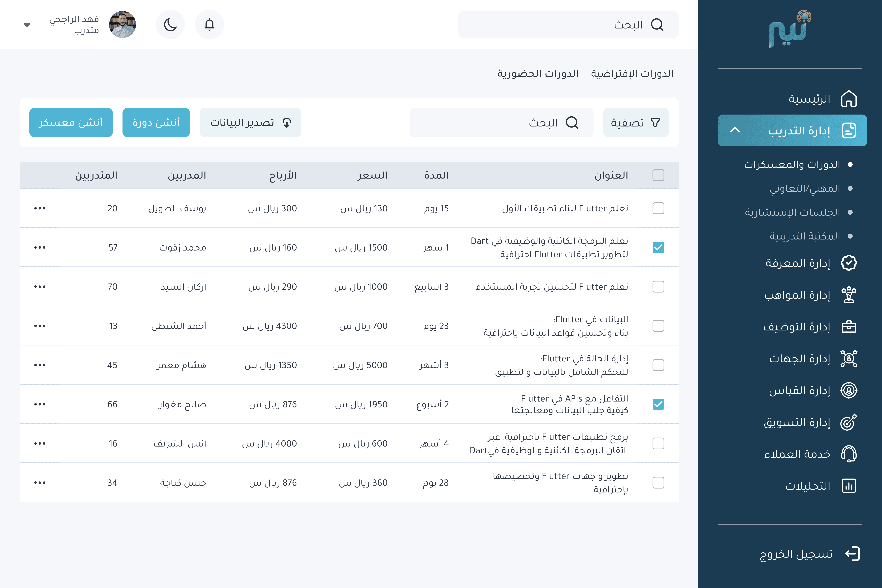The image size is (882, 588).
Task: Check the box for تطوير واجهات Flutter course
Action: point(658,483)
